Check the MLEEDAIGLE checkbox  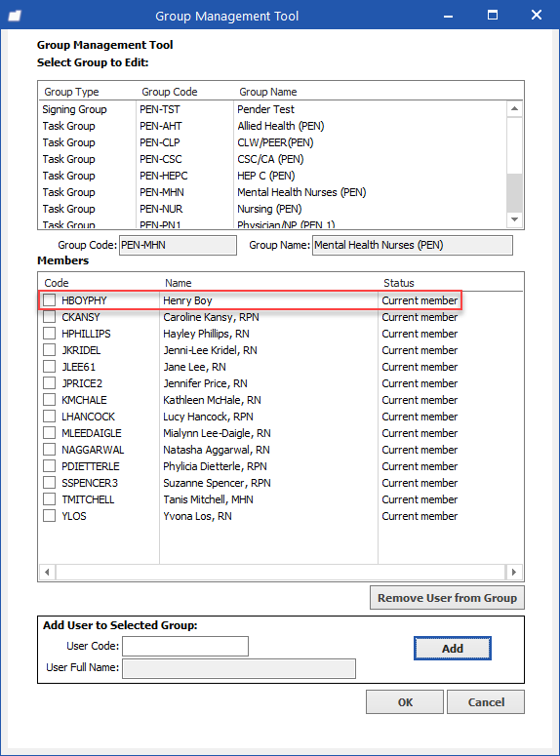click(x=49, y=432)
